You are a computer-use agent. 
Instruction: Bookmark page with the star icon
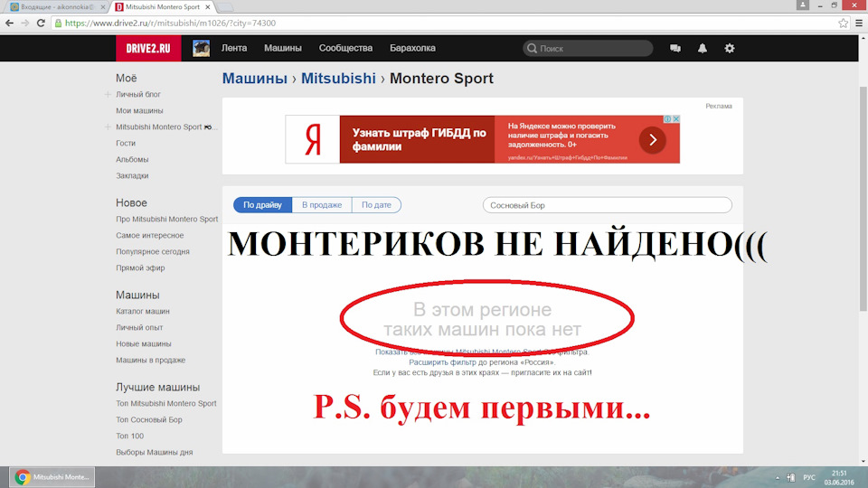click(x=843, y=23)
